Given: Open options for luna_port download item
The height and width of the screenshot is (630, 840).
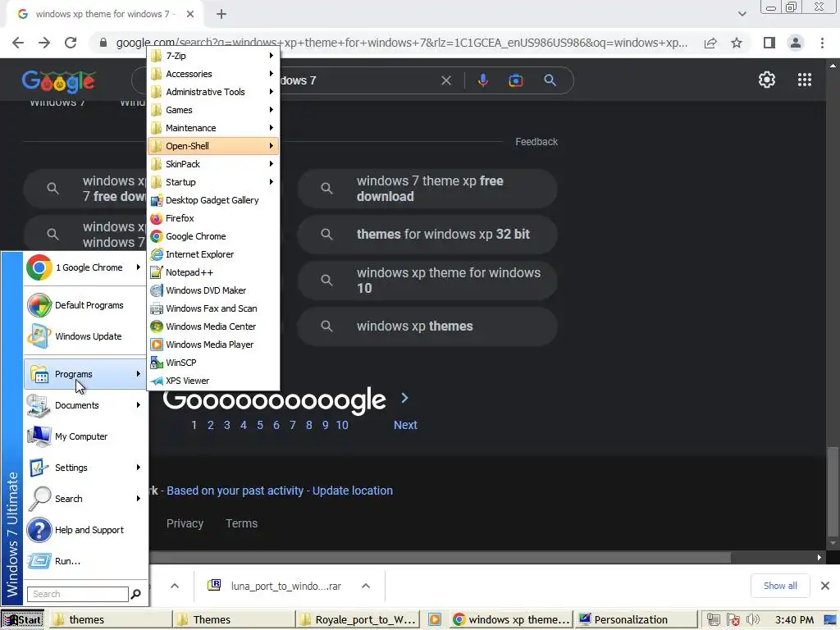Looking at the screenshot, I should pos(366,586).
